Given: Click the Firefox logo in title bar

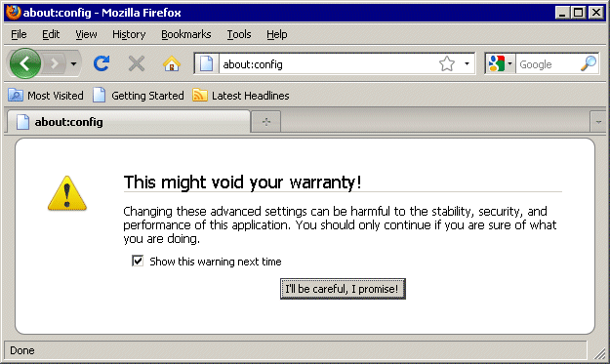Looking at the screenshot, I should 13,12.
